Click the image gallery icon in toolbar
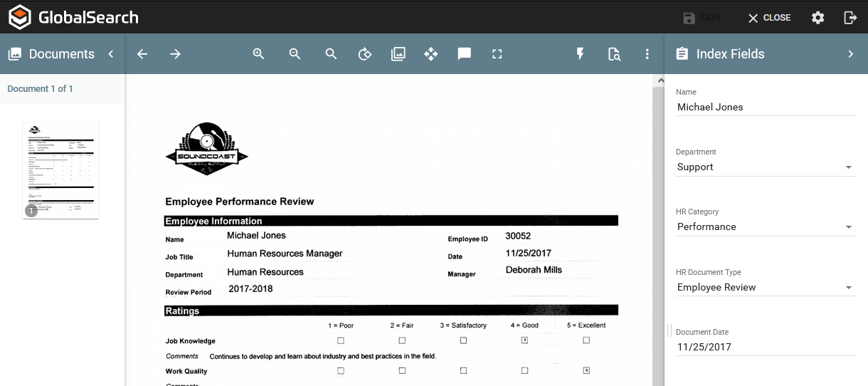 [398, 54]
